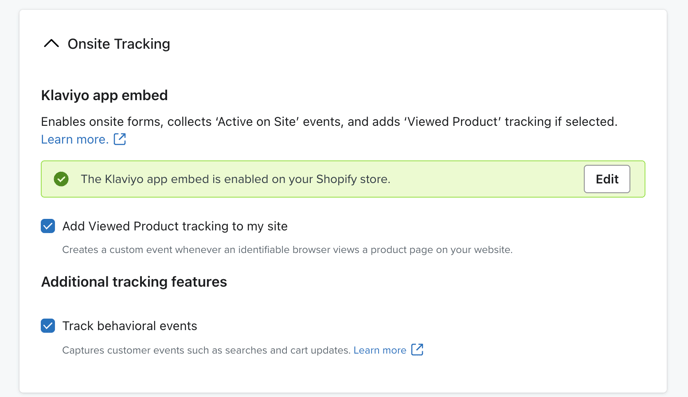The height and width of the screenshot is (397, 688).
Task: Click 'Captures customer events' description text
Action: (x=206, y=350)
